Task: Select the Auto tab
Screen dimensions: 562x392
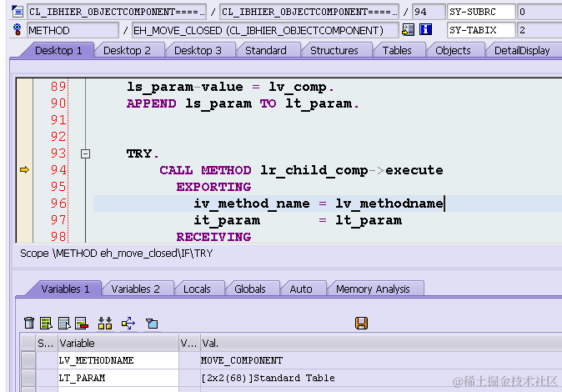Action: click(x=301, y=289)
